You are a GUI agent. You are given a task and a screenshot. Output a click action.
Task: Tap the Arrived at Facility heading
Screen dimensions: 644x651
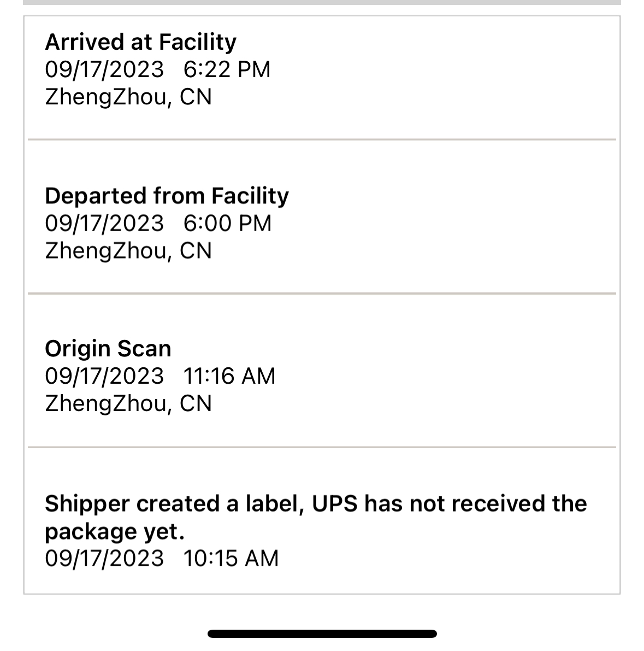[140, 42]
